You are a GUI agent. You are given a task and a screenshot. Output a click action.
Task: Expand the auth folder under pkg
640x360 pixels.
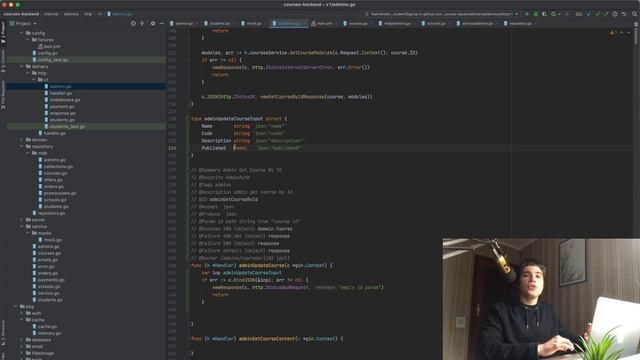22,313
